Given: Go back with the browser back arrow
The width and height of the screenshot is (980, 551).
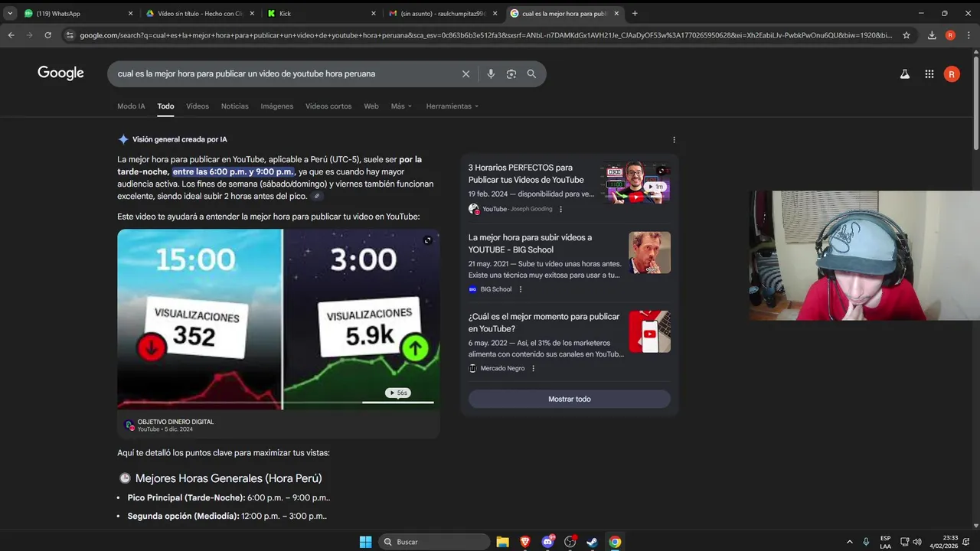Looking at the screenshot, I should point(11,35).
